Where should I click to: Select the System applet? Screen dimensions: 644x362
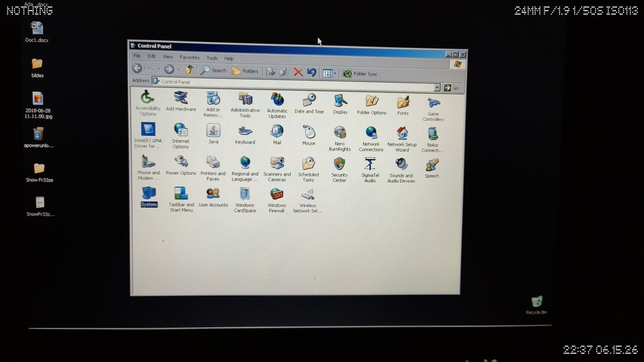point(149,197)
